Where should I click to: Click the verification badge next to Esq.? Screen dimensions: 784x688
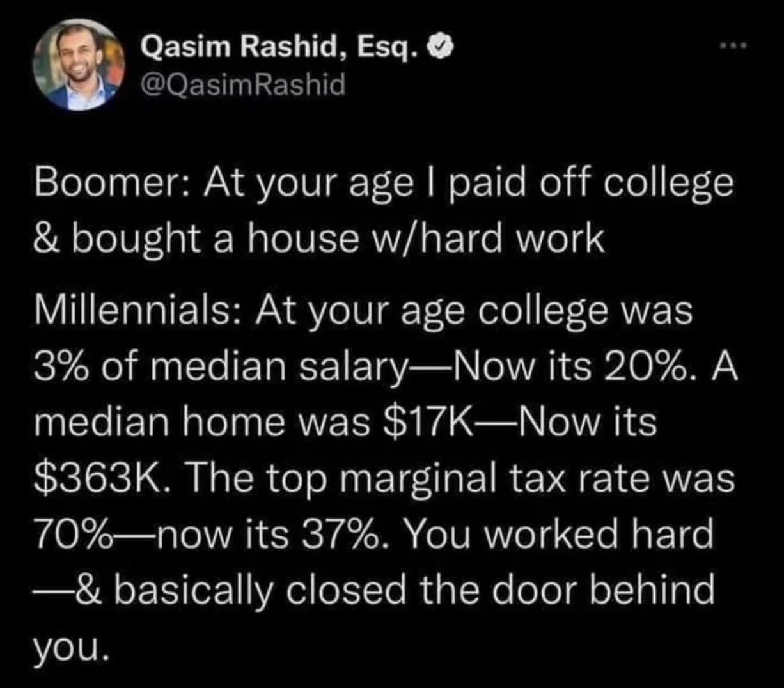(440, 46)
